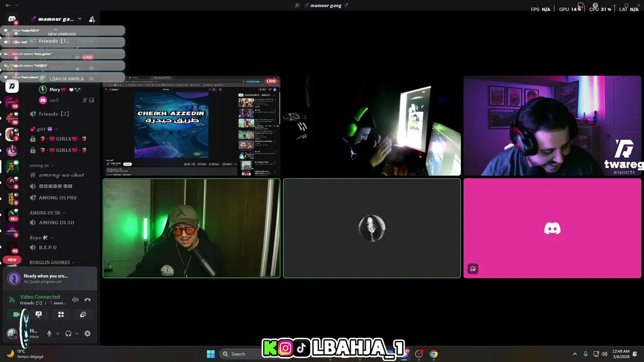Collapse the AMONG US 3D category
The image size is (644, 362).
coord(47,213)
